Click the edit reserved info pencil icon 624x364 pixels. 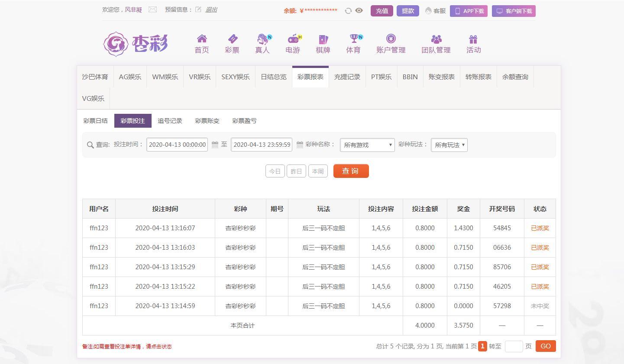[x=198, y=10]
